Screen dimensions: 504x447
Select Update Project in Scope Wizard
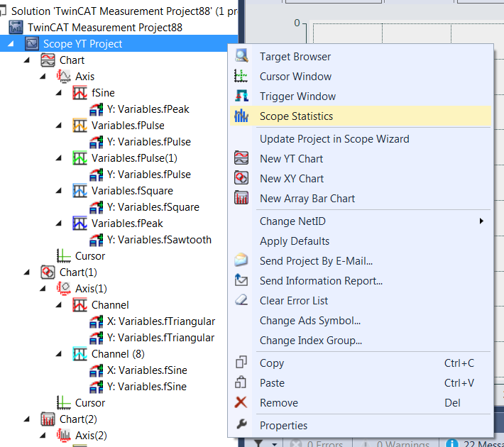pyautogui.click(x=361, y=139)
